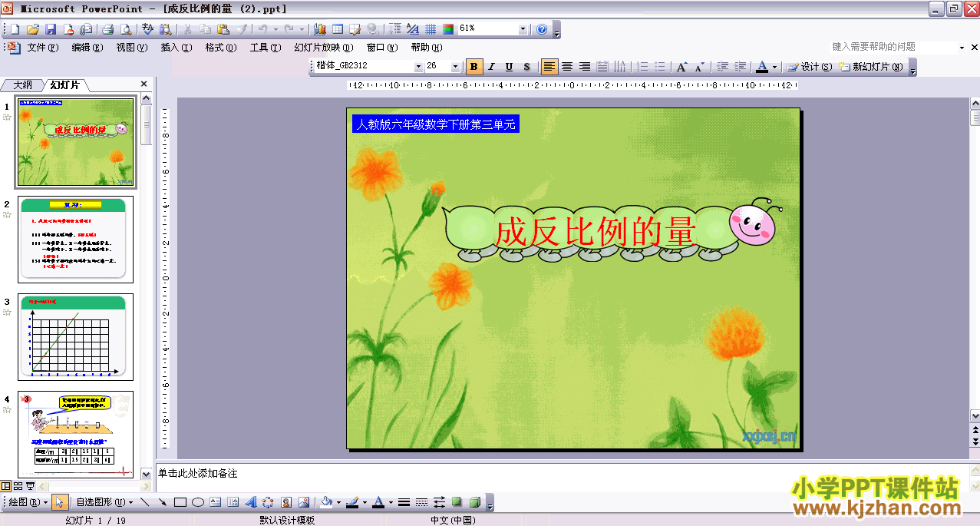The image size is (980, 526).
Task: Toggle text shadow formatting
Action: [527, 67]
